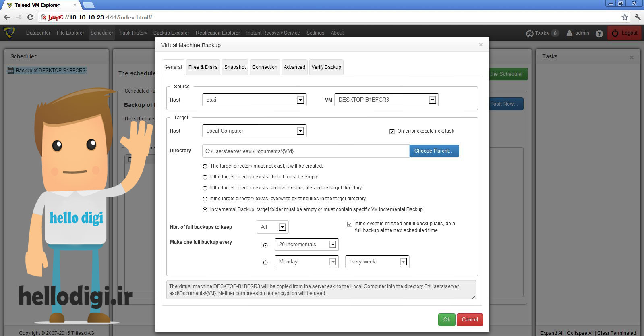This screenshot has height=336, width=644.
Task: Click the Trilead shield logo icon
Action: [x=10, y=33]
